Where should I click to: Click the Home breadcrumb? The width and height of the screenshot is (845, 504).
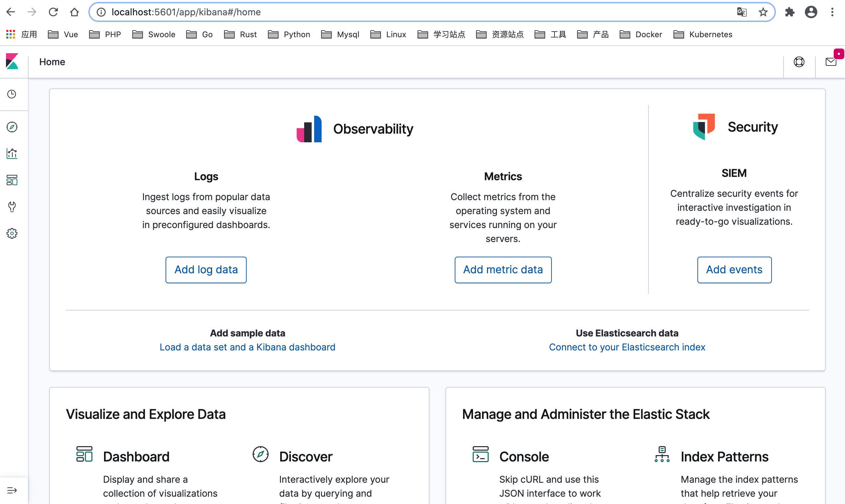pos(52,62)
